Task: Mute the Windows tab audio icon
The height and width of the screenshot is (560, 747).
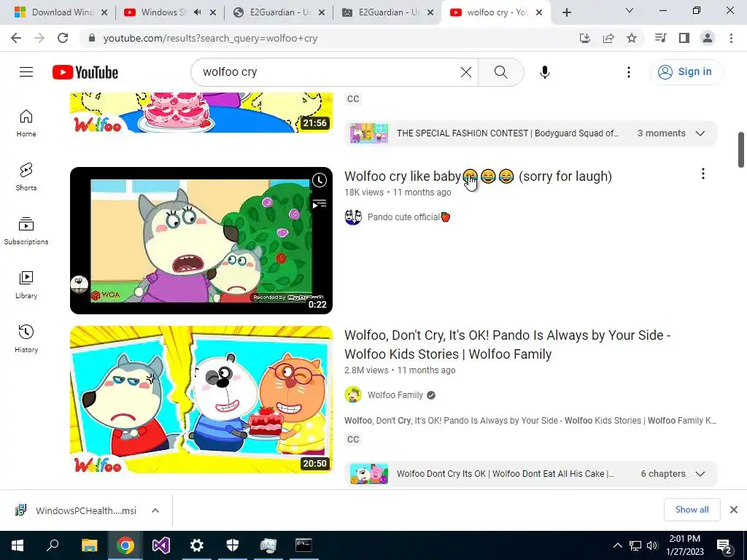Action: pyautogui.click(x=198, y=12)
